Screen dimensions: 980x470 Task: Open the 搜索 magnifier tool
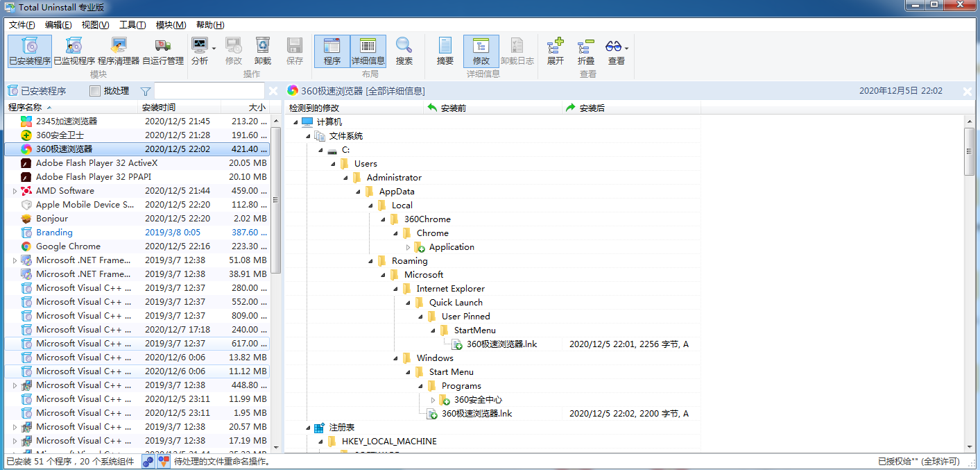404,51
